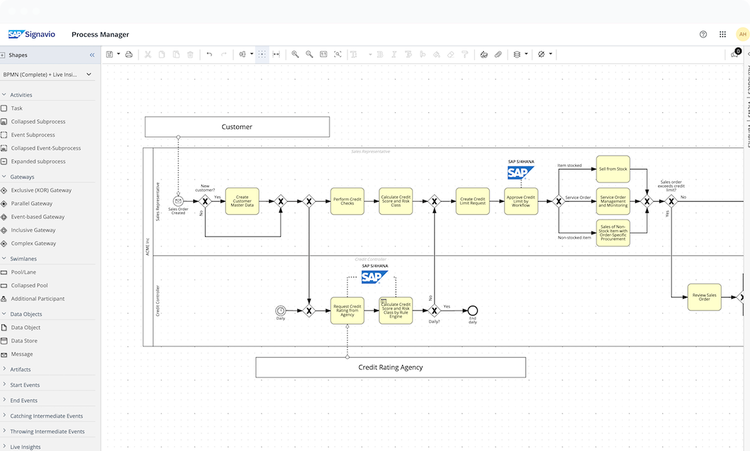Click the SAP Signavio logo
This screenshot has width=750, height=451.
tap(32, 34)
